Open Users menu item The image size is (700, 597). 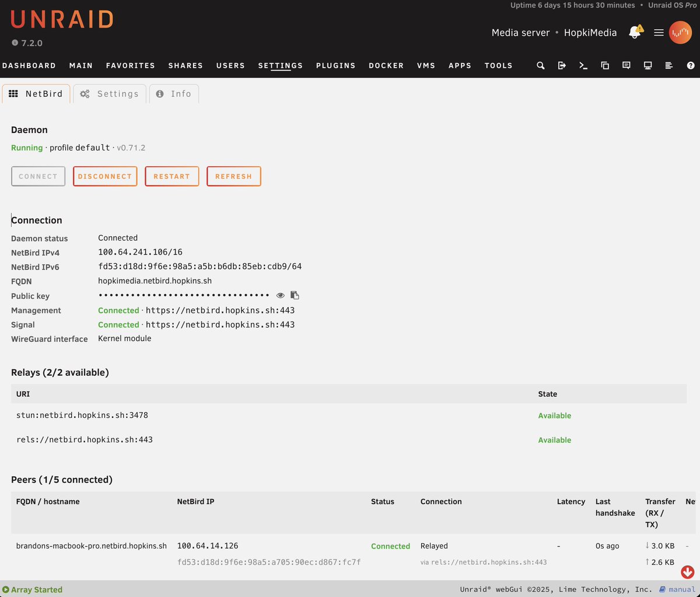pos(230,65)
